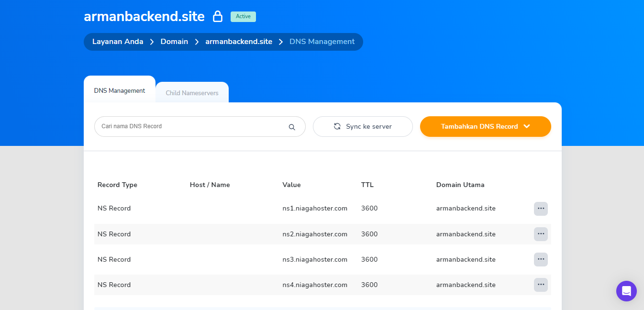
Task: Click the lock icon beside armanbackend.site
Action: tap(218, 16)
